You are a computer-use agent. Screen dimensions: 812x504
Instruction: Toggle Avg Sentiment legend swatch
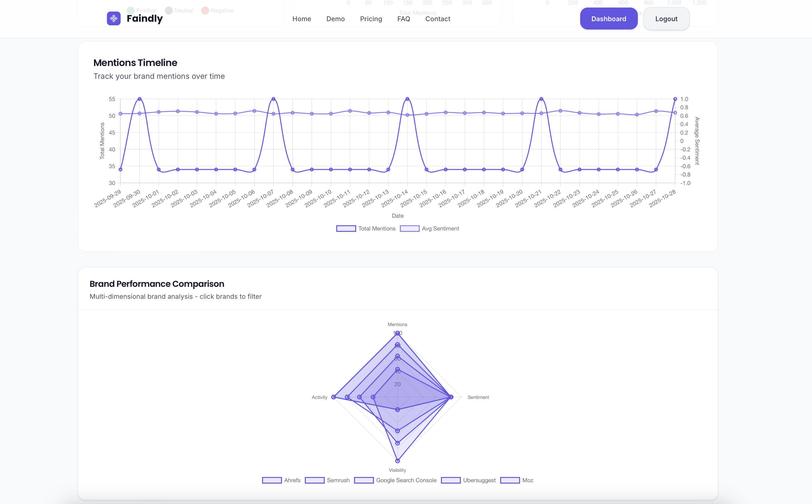click(410, 229)
